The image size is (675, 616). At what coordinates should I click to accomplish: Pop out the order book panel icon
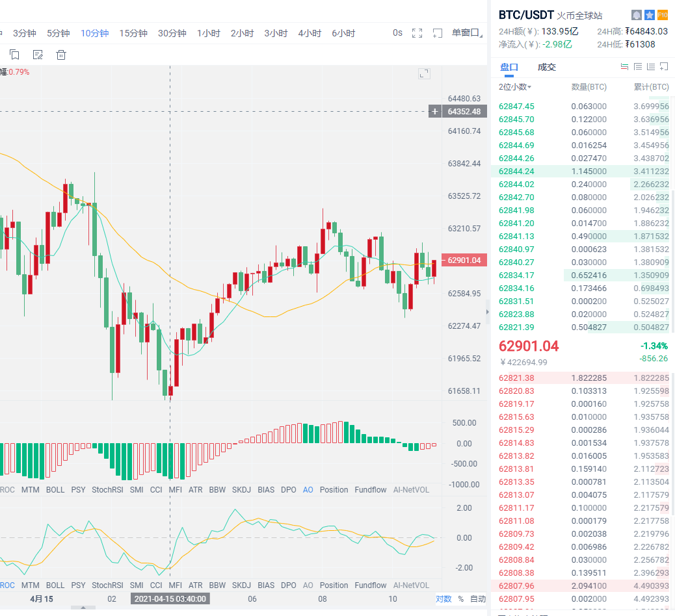pyautogui.click(x=664, y=67)
